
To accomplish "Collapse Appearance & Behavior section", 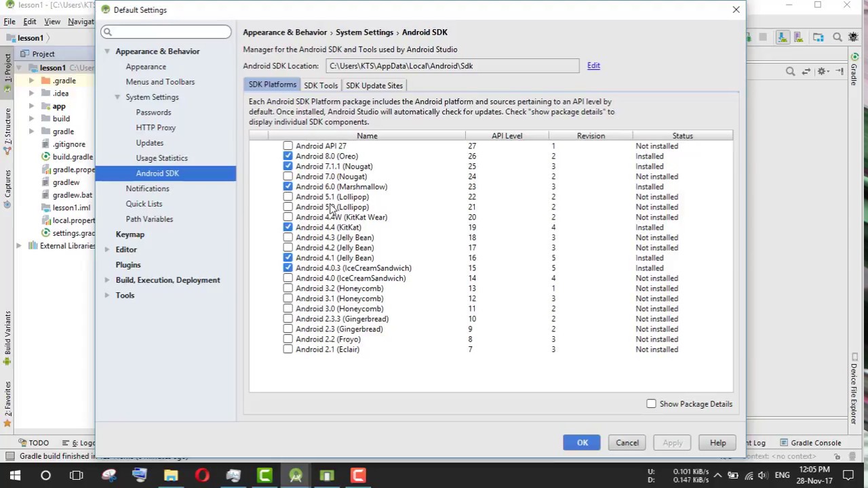I will (106, 52).
